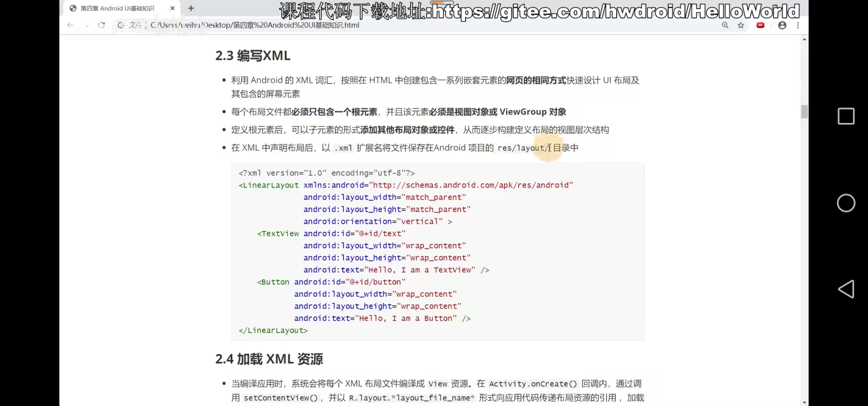Click the bold text 添加其他布局对象或控件
The height and width of the screenshot is (406, 868).
point(407,130)
